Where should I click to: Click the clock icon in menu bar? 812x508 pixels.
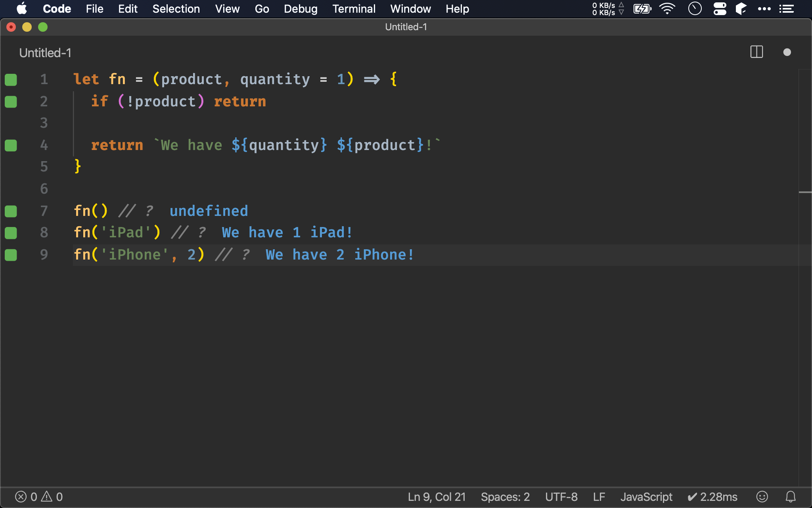click(x=695, y=9)
